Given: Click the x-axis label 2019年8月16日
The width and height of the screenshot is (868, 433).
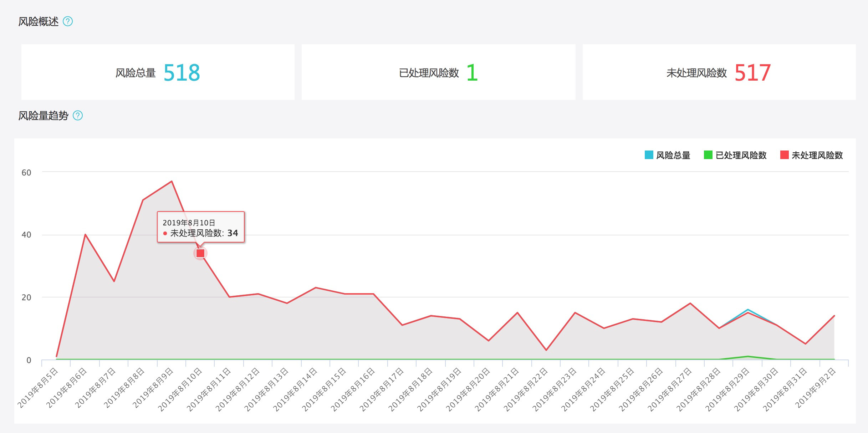Looking at the screenshot, I should tap(353, 389).
